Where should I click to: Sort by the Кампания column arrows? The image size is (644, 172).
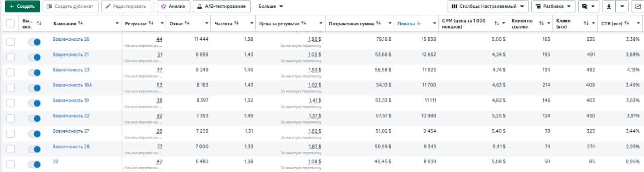tap(81, 23)
